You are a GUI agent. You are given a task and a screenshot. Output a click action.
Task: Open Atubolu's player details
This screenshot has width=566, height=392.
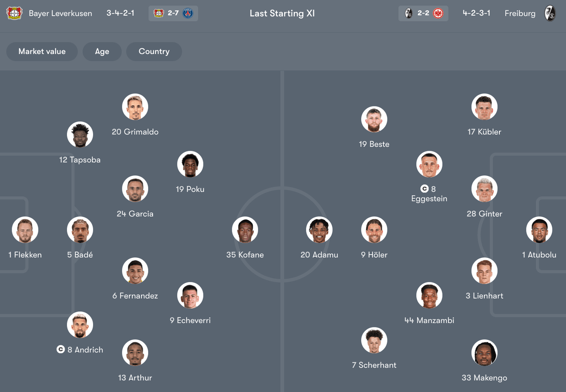539,230
